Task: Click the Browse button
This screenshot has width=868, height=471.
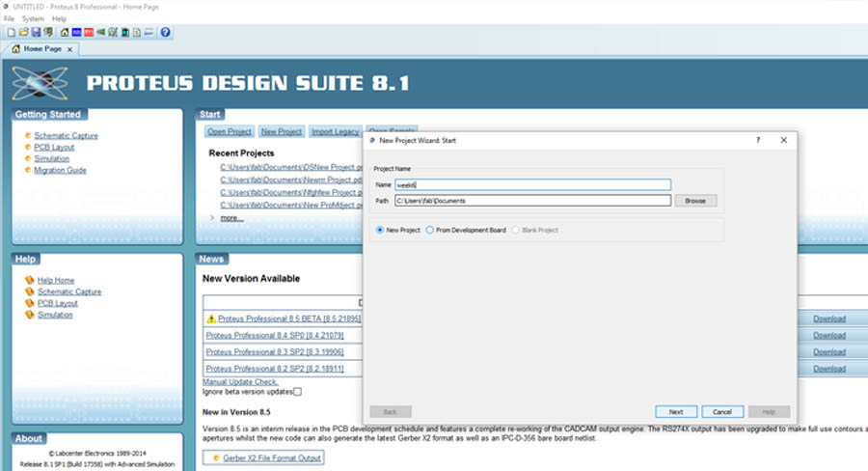Action: coord(695,201)
